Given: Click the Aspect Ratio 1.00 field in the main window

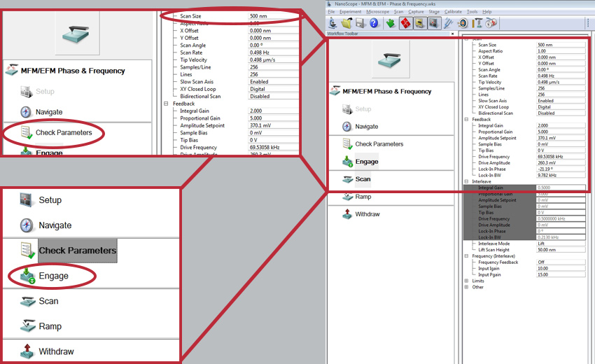Looking at the screenshot, I should pyautogui.click(x=561, y=51).
